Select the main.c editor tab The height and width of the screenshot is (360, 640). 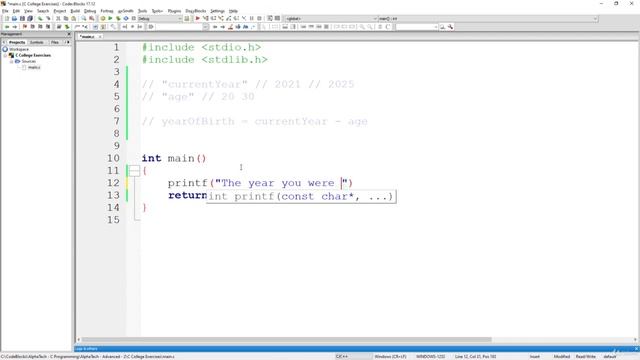87,37
